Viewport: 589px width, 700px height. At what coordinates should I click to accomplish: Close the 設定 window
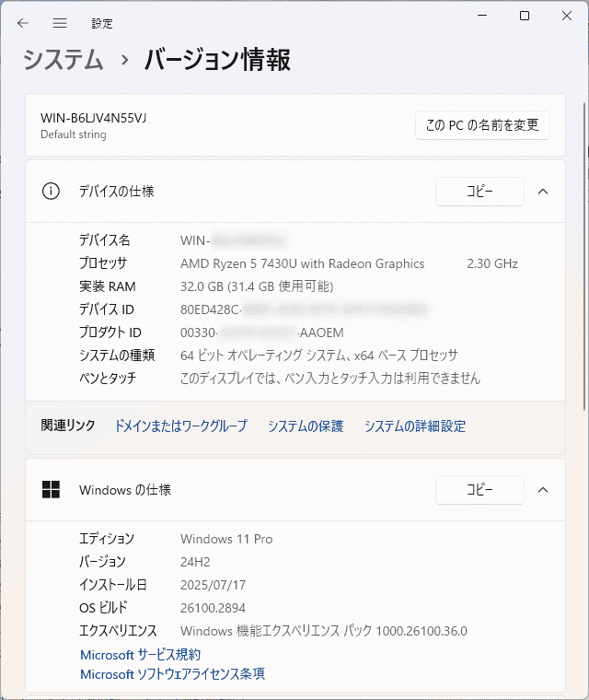[567, 17]
